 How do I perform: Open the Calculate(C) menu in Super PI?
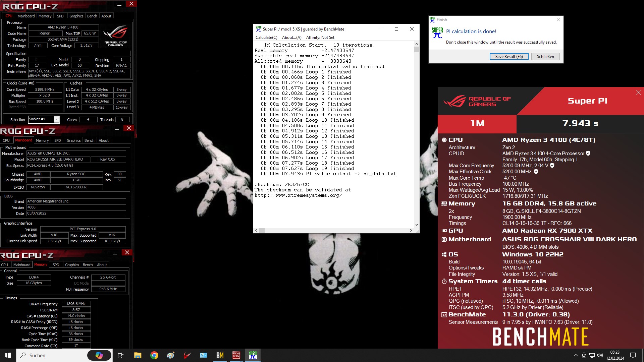click(x=266, y=38)
